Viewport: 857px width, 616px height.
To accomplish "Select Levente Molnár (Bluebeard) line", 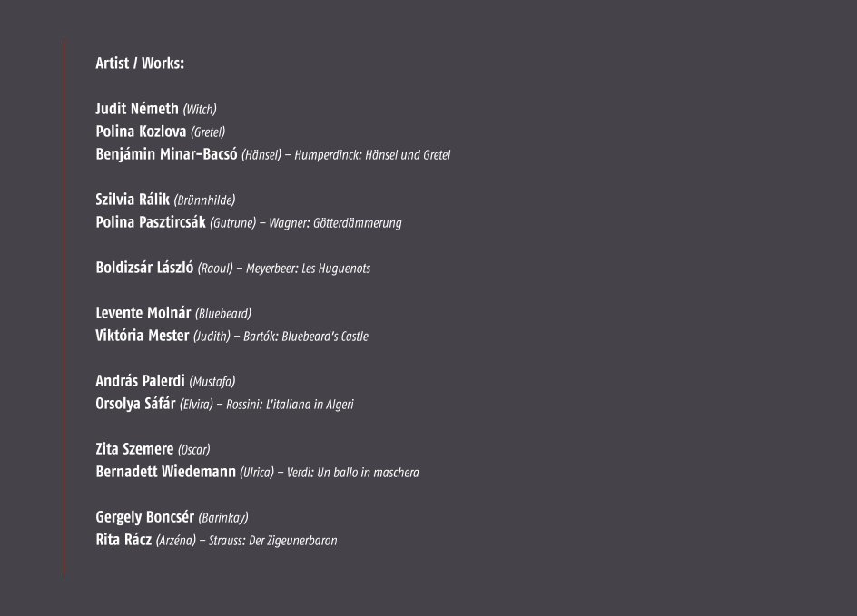I will click(173, 313).
